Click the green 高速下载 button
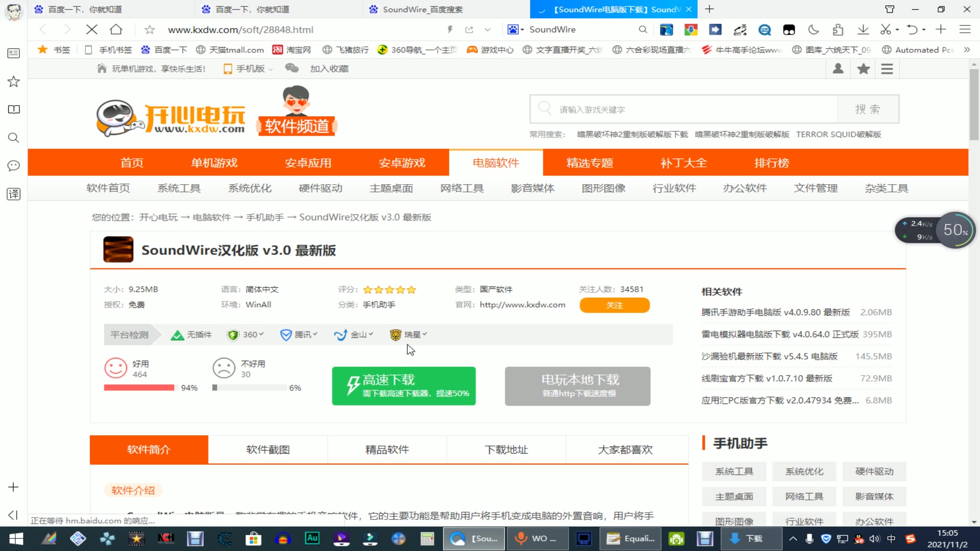Screen dimensions: 980x551 pos(404,386)
